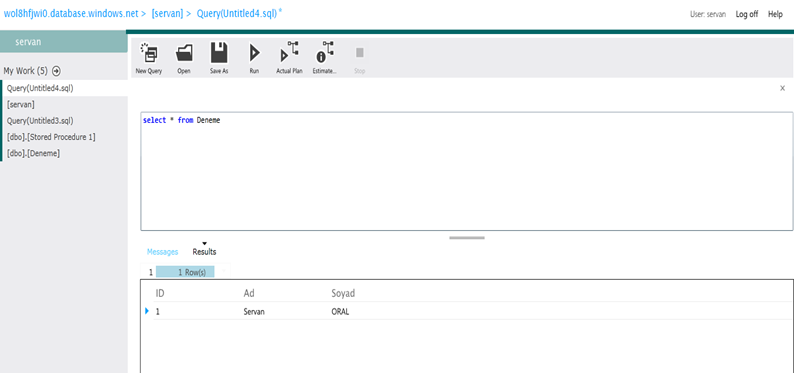Open a query file with Open icon

[184, 52]
